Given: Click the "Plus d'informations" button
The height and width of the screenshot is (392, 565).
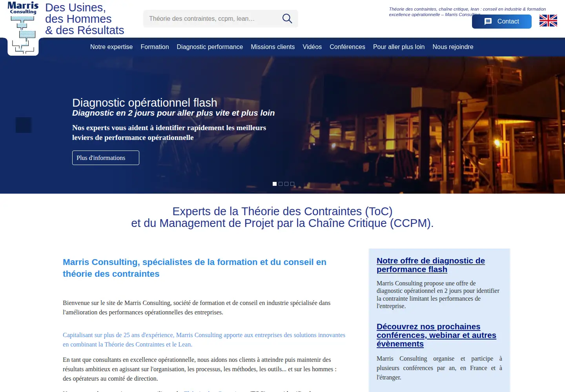Looking at the screenshot, I should coord(106,158).
